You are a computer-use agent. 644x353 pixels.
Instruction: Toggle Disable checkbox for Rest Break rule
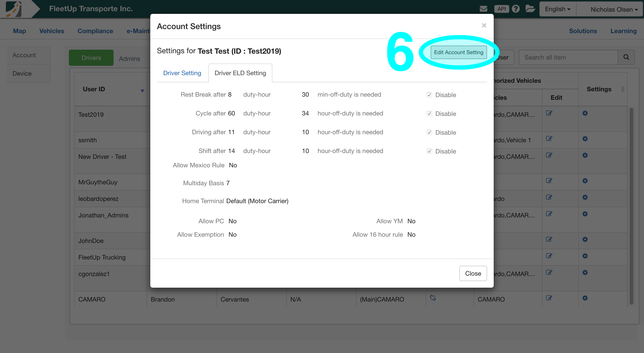[429, 95]
